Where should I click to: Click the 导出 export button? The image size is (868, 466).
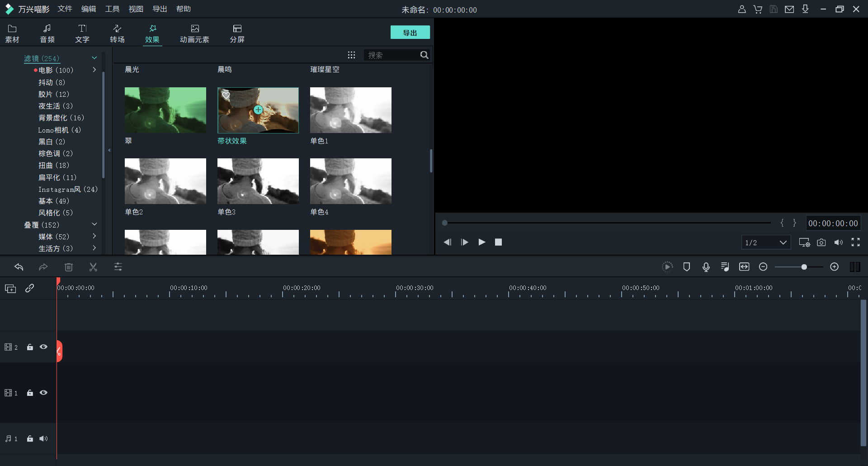click(410, 33)
